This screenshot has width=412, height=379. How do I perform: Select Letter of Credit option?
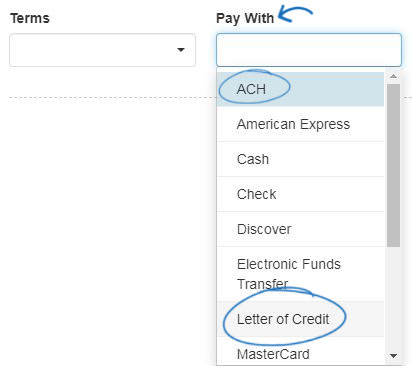(x=300, y=319)
